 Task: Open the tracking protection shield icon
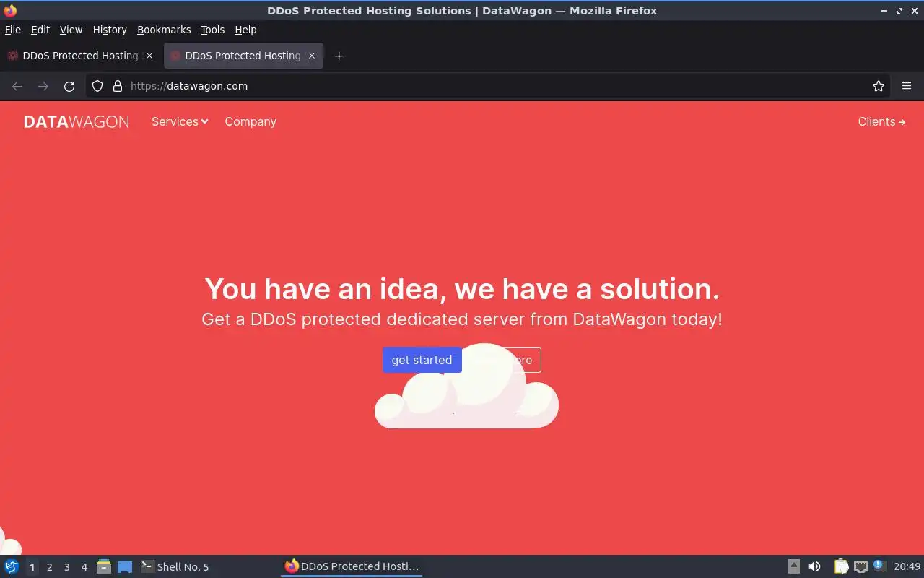pyautogui.click(x=97, y=86)
